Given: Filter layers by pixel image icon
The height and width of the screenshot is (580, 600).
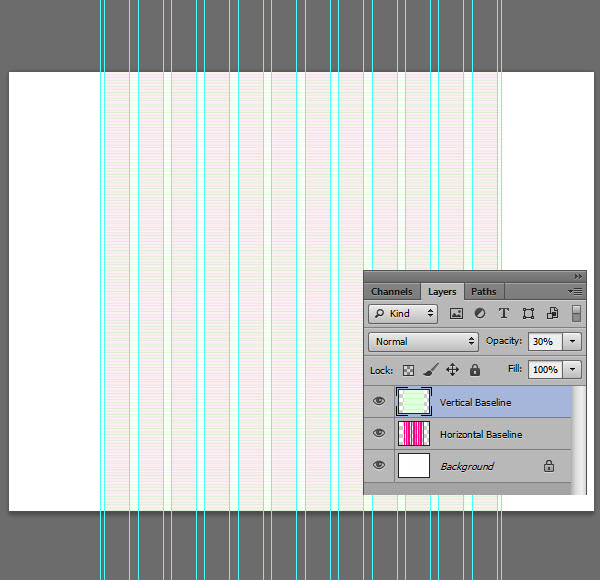Looking at the screenshot, I should coord(456,314).
